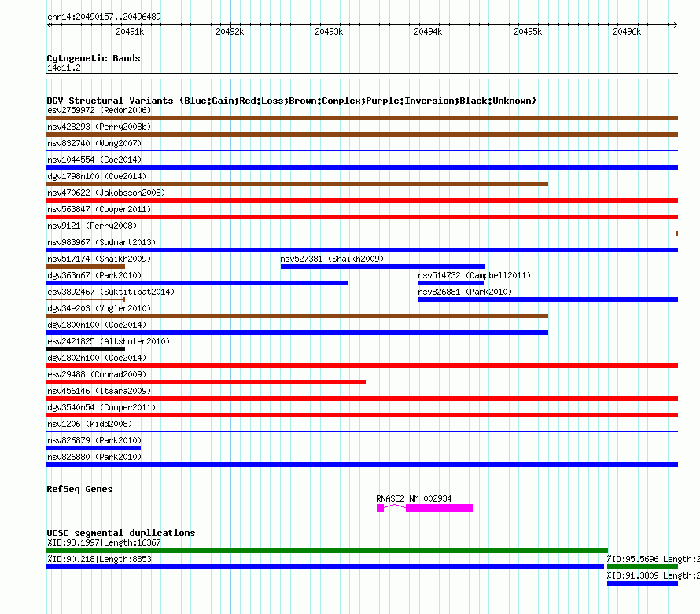Image resolution: width=700 pixels, height=614 pixels.
Task: Select the short blue nsv826879 gain bar
Action: click(x=94, y=448)
